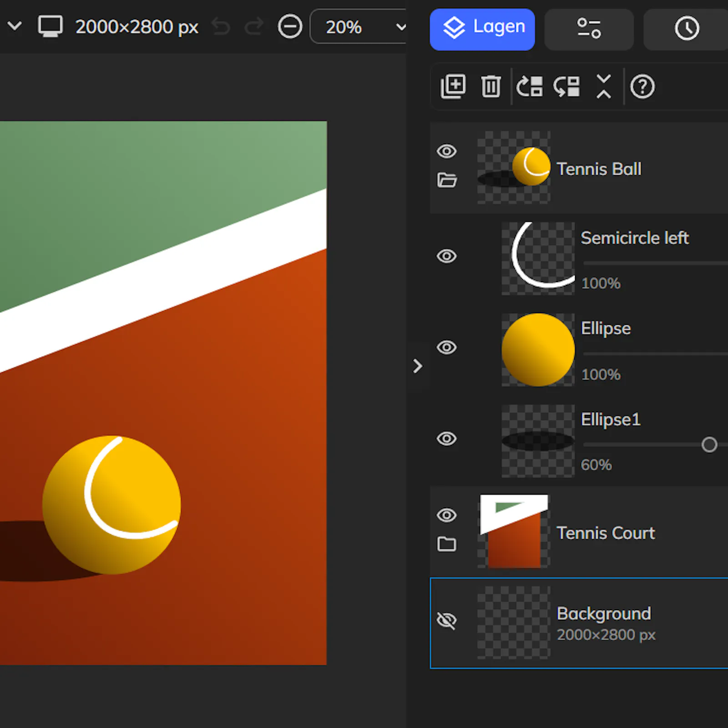Expand the Tennis Court group folder icon
Screen dimensions: 728x728
coord(447,544)
